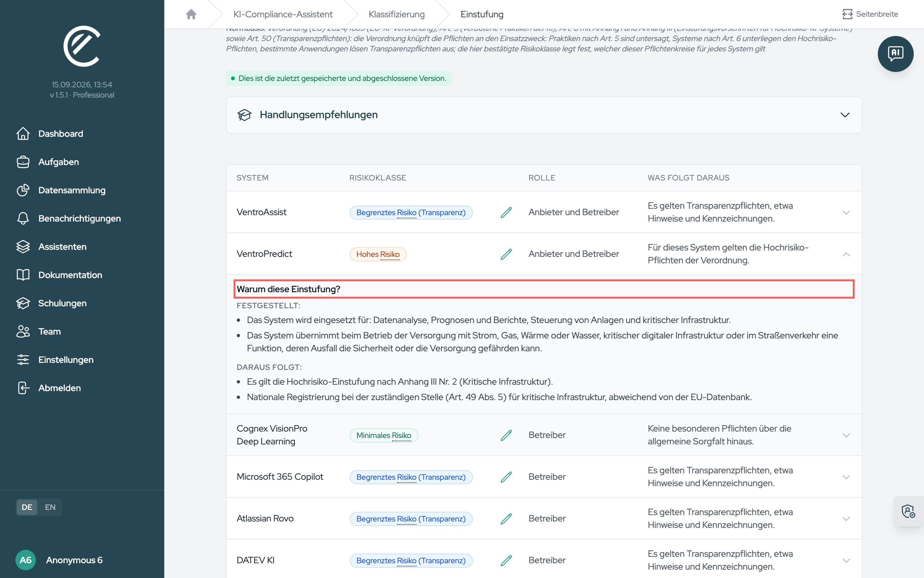Edit Cognex VisionPro risk class pencil
Image resolution: width=924 pixels, height=578 pixels.
[x=506, y=435]
